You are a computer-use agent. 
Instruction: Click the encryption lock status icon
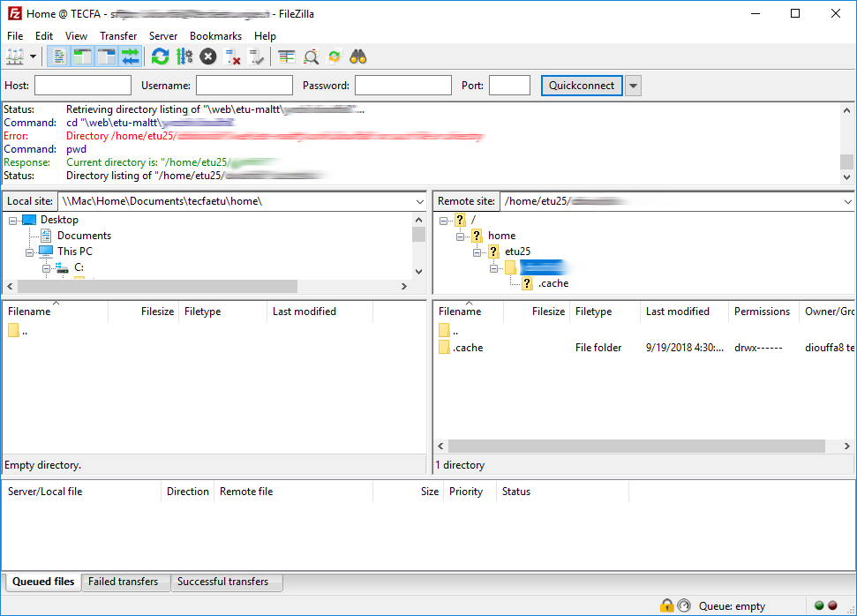coord(666,605)
